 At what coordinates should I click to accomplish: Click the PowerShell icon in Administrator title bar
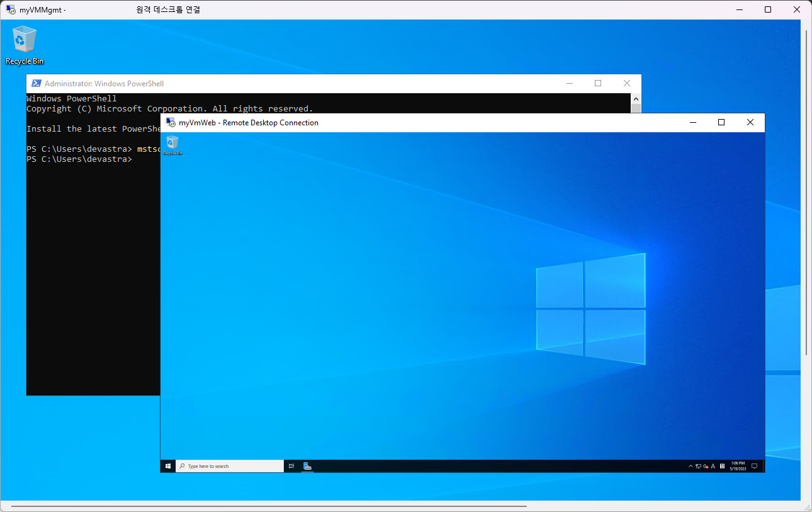click(37, 83)
